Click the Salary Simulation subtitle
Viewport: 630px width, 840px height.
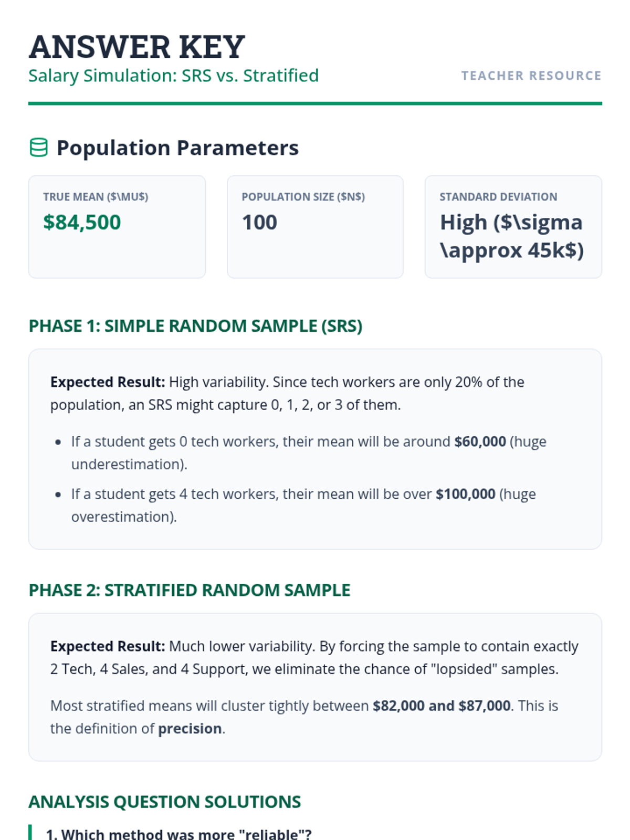tap(173, 76)
